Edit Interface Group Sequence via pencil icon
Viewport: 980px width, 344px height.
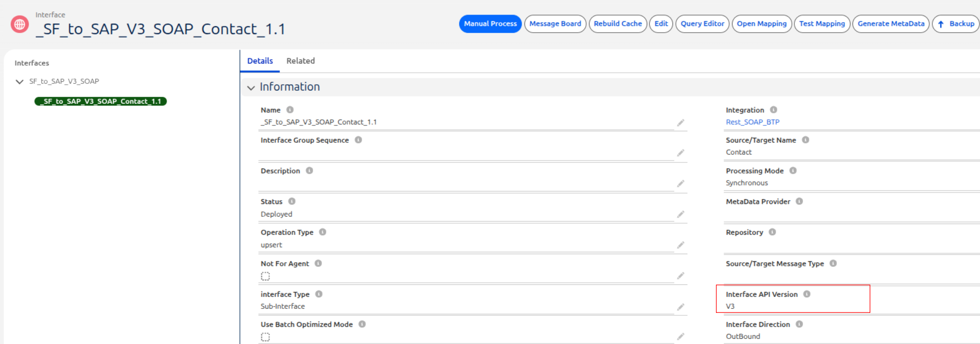(680, 153)
